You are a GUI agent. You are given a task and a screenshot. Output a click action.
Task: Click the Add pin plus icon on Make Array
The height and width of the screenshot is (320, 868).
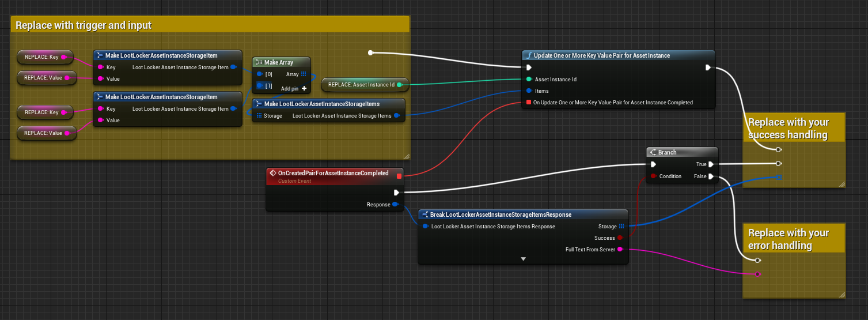[304, 89]
